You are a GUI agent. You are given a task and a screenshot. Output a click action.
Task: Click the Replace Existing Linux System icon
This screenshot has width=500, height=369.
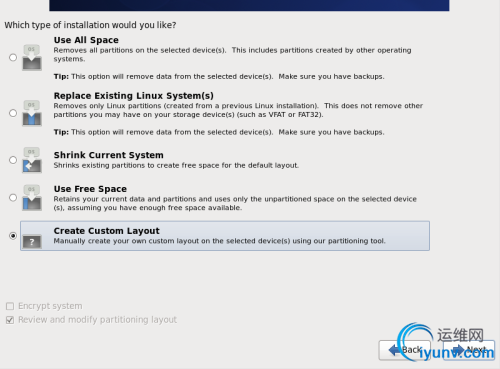tap(32, 113)
